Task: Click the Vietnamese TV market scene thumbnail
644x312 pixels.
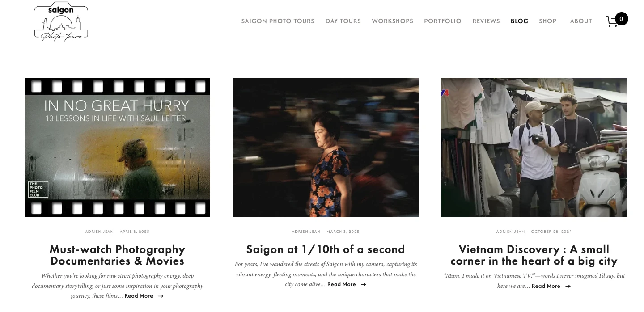Action: pos(534,147)
